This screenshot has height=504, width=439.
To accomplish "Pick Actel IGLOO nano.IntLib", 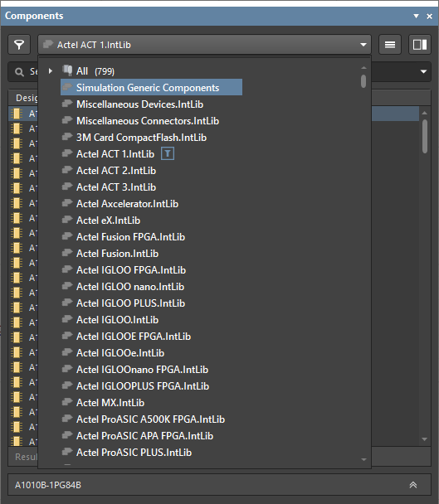I will (130, 287).
